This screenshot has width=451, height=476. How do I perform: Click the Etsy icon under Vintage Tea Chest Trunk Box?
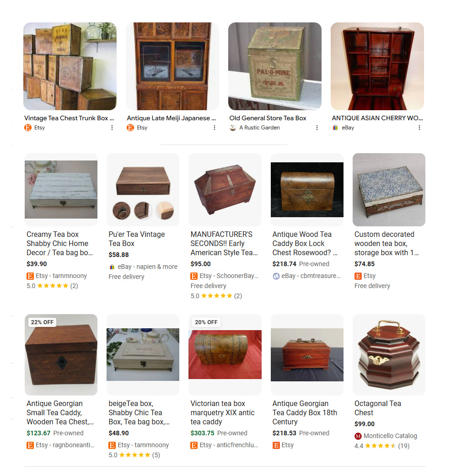[27, 128]
